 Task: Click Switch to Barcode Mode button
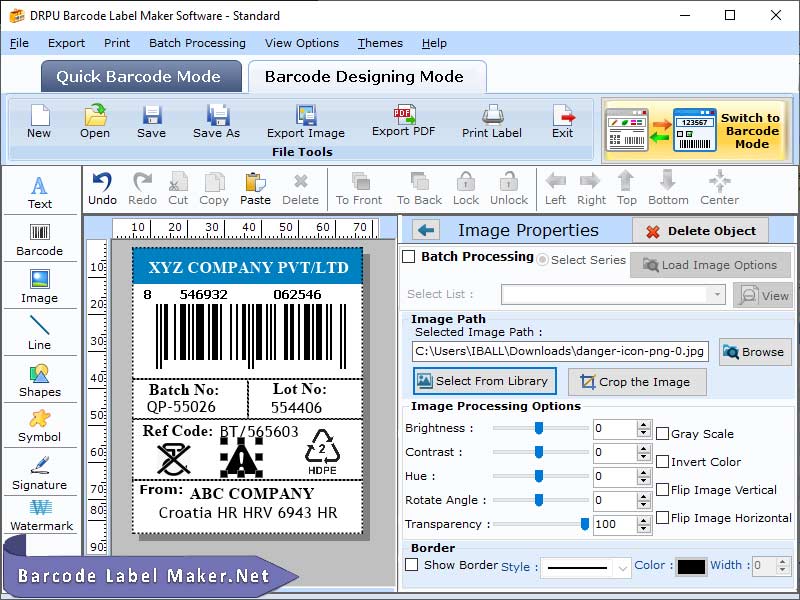(697, 131)
